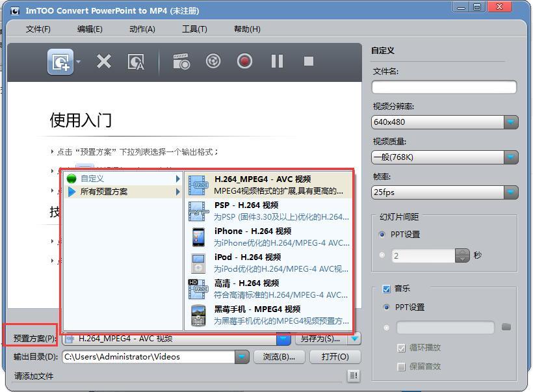Click the red record conversion button
The height and width of the screenshot is (392, 533).
[x=244, y=62]
